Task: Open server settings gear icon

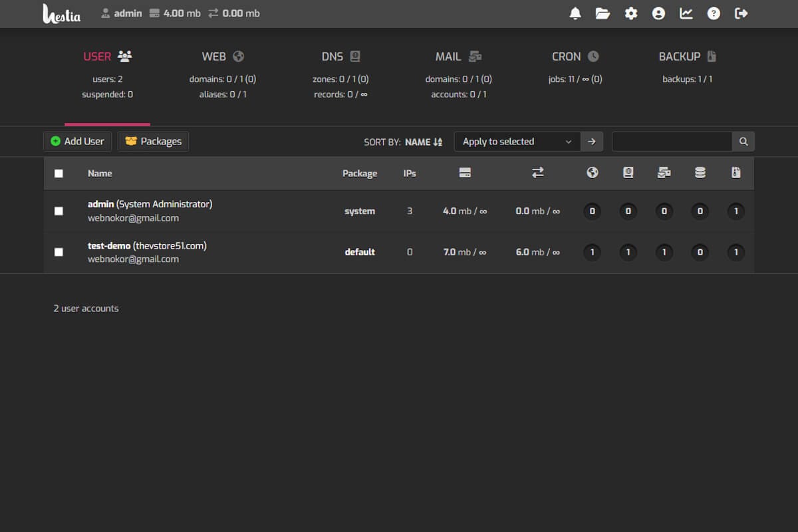Action: click(x=631, y=13)
